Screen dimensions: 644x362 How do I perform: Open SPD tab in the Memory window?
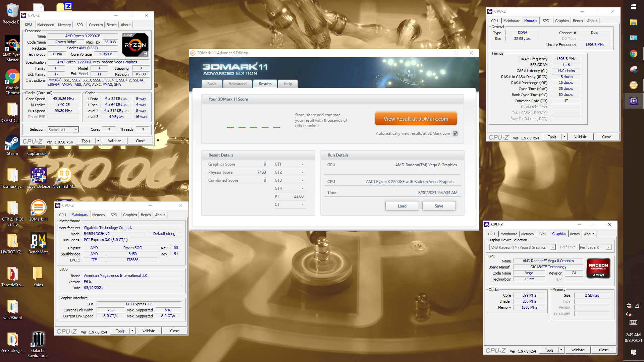point(546,21)
